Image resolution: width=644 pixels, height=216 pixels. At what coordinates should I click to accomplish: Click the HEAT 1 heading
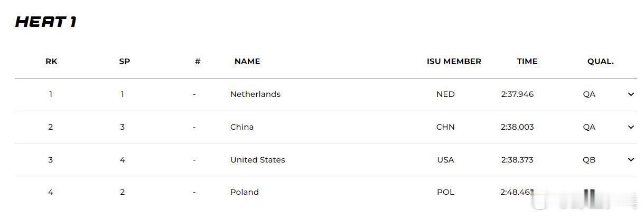point(46,22)
